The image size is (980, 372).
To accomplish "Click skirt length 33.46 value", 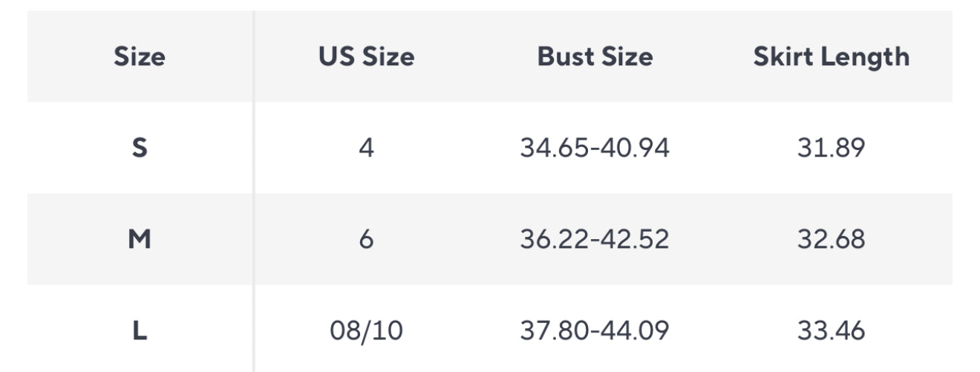I will pos(831,330).
